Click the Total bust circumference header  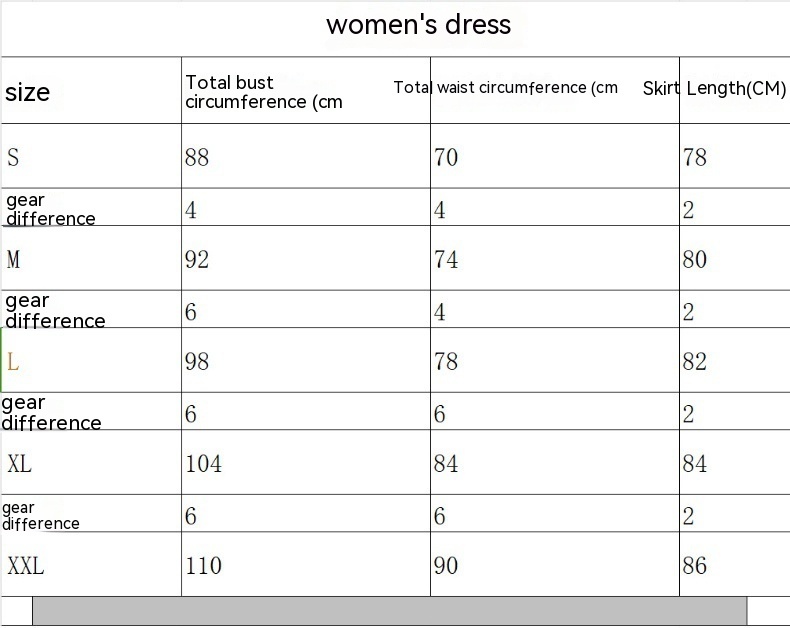click(x=263, y=92)
